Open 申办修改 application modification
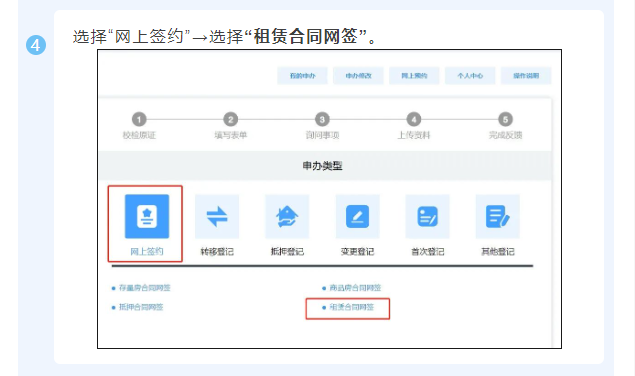 [358, 76]
